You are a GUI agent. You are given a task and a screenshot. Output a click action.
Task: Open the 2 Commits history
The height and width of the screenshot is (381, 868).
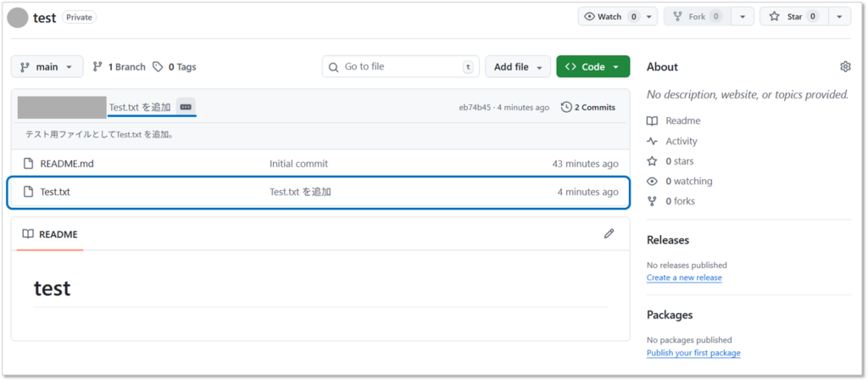pos(588,108)
